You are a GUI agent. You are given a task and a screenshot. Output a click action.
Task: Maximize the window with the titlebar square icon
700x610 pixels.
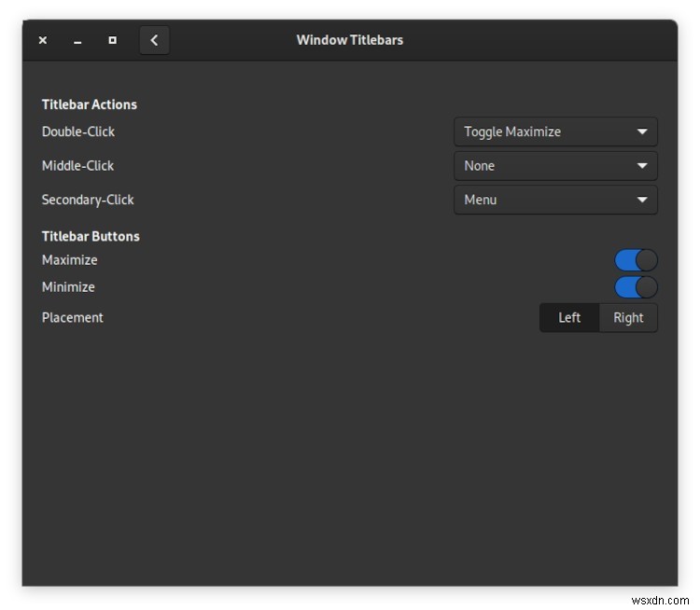click(113, 40)
